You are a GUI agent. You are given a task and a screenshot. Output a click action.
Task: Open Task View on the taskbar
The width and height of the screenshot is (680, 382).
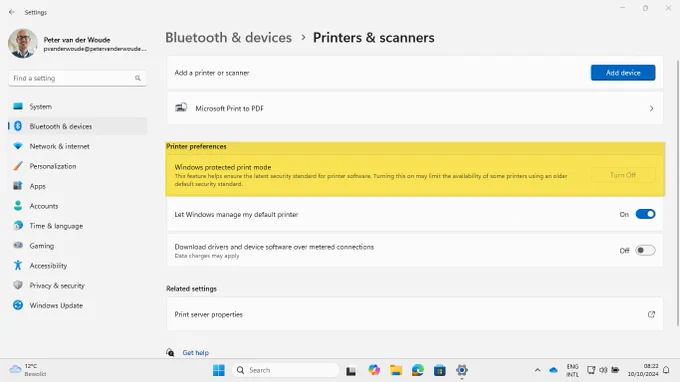click(351, 371)
